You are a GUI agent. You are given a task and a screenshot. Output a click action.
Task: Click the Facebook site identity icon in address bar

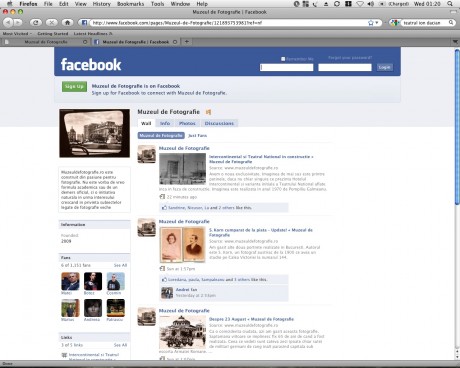click(x=84, y=23)
